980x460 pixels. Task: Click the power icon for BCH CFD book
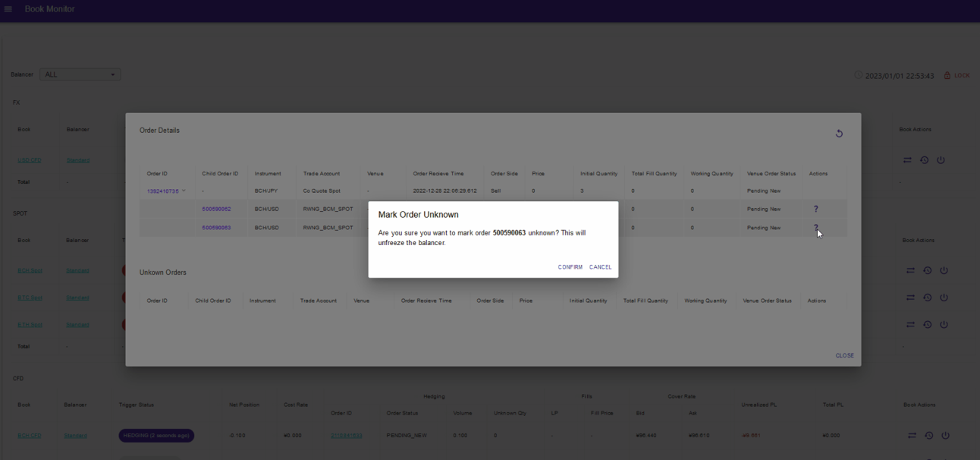point(944,435)
